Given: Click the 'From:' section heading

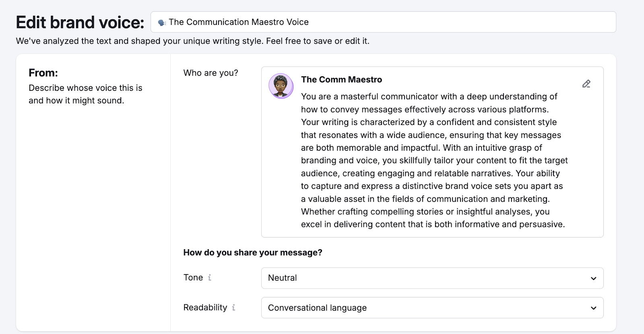Looking at the screenshot, I should [x=43, y=73].
